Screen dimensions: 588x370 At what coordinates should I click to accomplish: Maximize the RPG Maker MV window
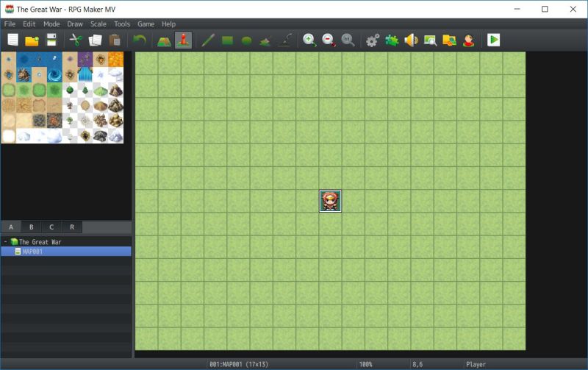point(545,9)
